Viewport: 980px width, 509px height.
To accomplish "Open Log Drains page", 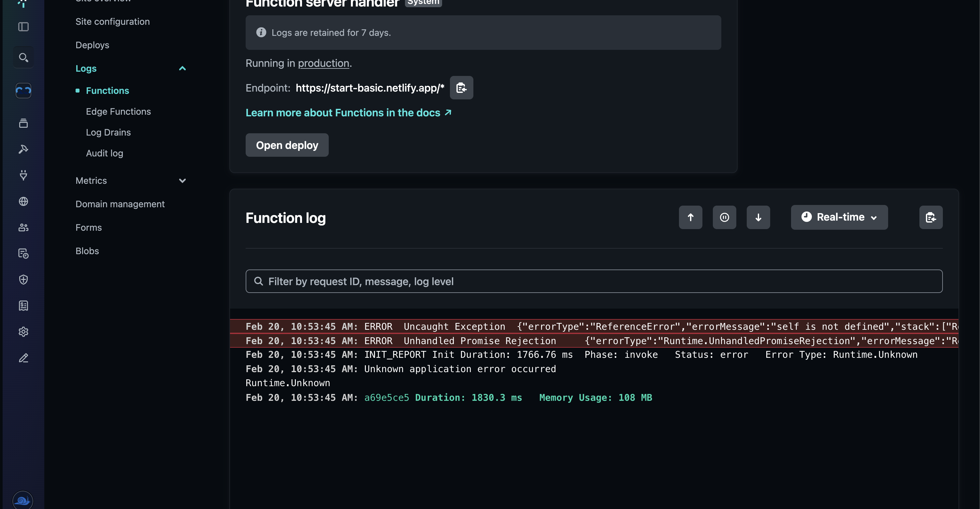I will [108, 132].
